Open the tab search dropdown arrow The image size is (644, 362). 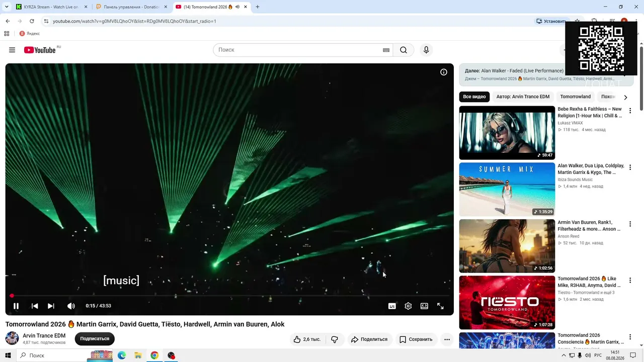pos(7,7)
